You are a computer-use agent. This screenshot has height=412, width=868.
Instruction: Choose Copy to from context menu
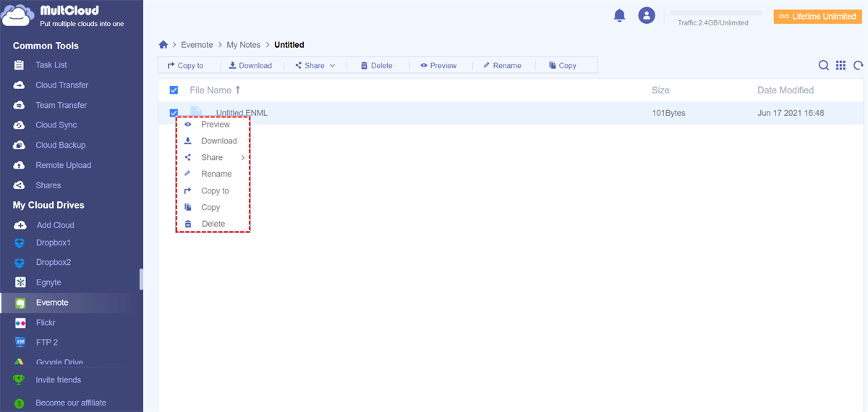[x=214, y=191]
